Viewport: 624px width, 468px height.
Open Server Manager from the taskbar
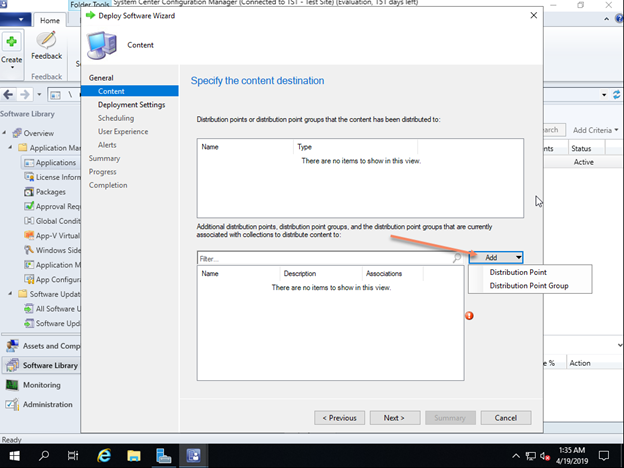163,456
